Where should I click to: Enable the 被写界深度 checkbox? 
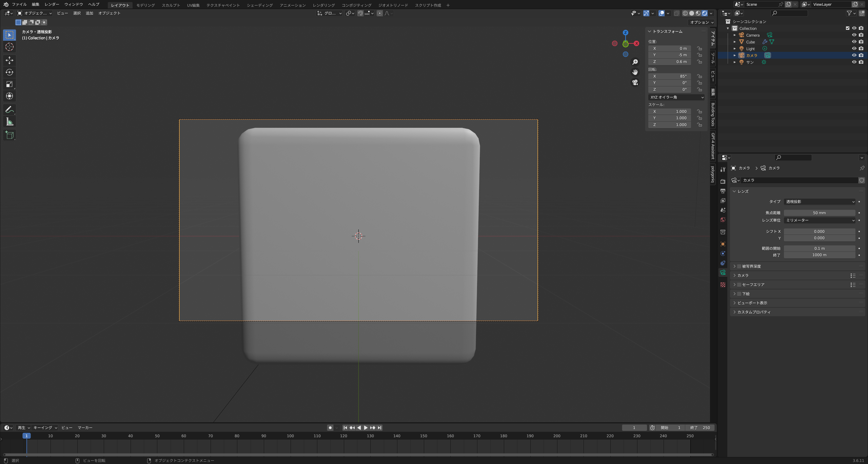click(739, 266)
